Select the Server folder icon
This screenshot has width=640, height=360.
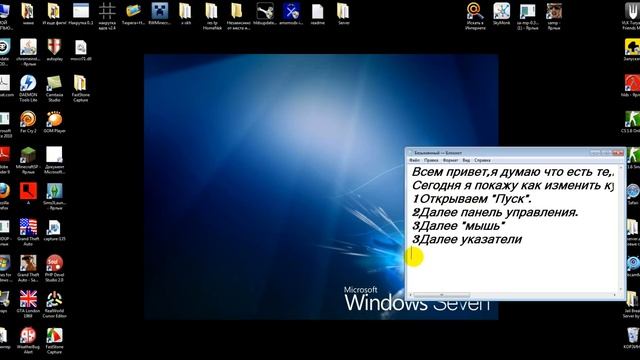coord(343,14)
